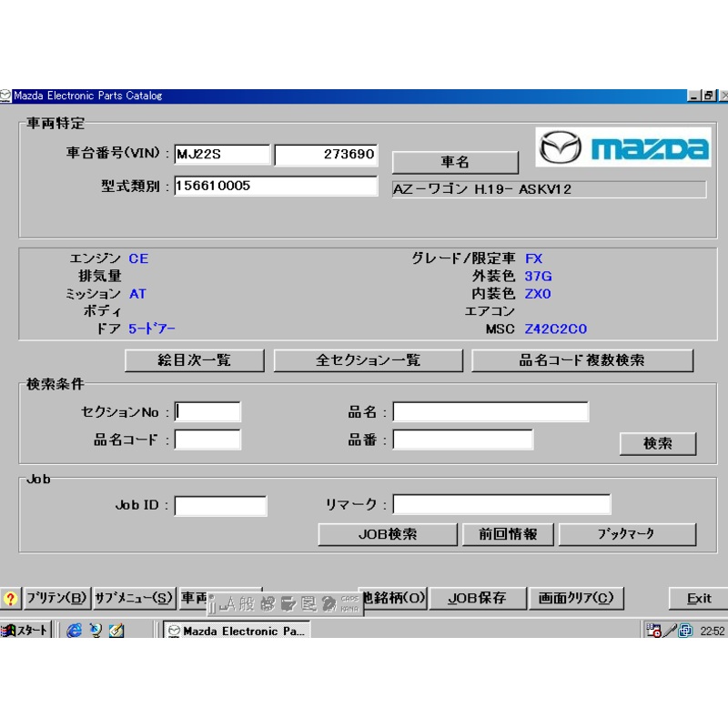
Task: Focus the VIN number field 273690
Action: pyautogui.click(x=326, y=154)
